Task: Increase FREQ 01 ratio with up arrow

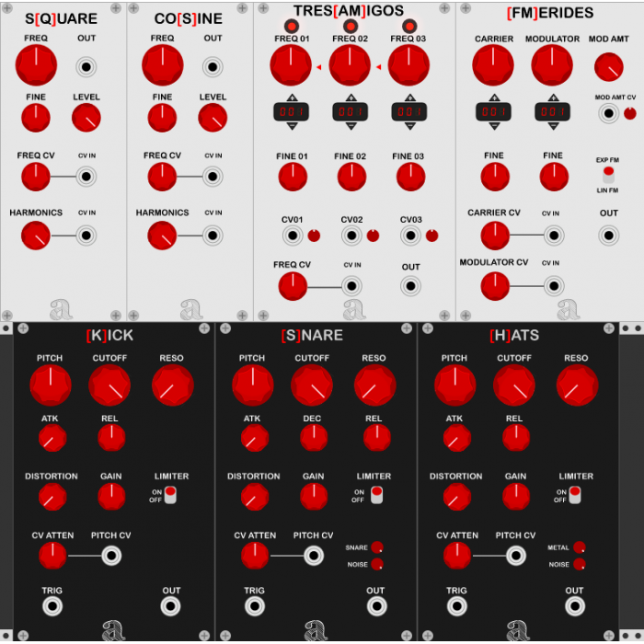Action: [292, 98]
